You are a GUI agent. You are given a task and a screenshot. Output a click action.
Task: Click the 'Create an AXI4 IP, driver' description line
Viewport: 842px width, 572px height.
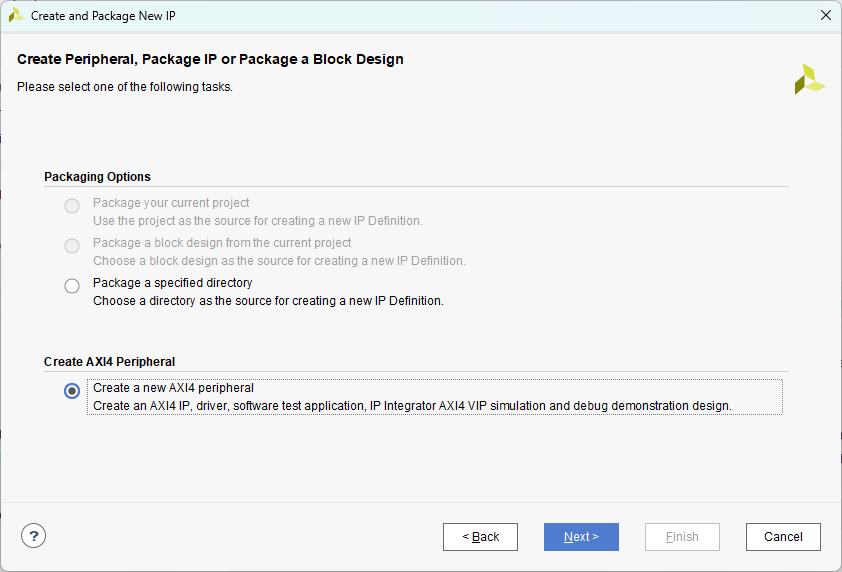[x=412, y=406]
